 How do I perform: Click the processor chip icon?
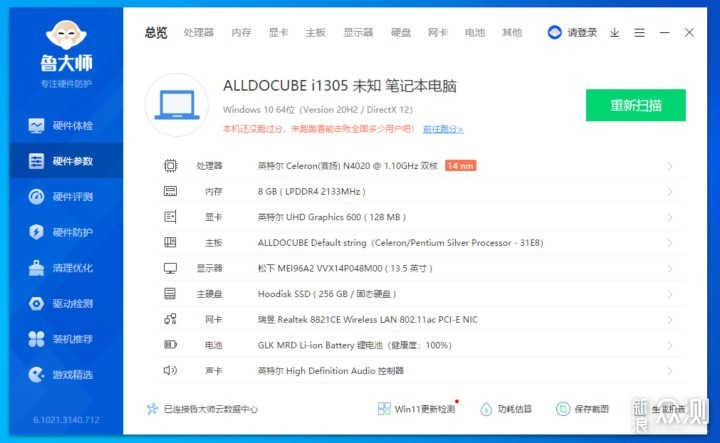(170, 165)
